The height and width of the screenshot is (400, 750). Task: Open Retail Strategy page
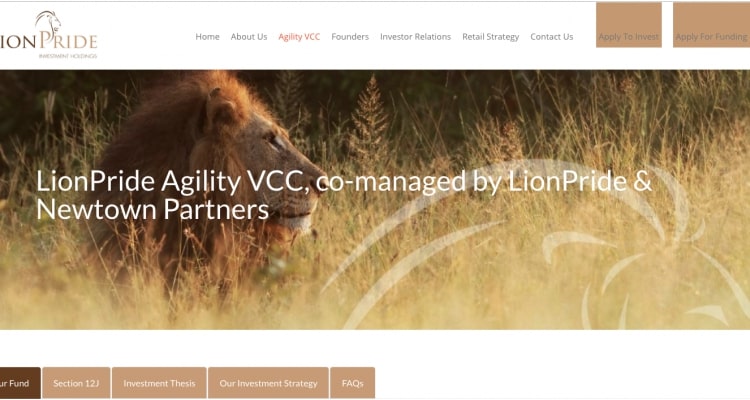coord(490,37)
